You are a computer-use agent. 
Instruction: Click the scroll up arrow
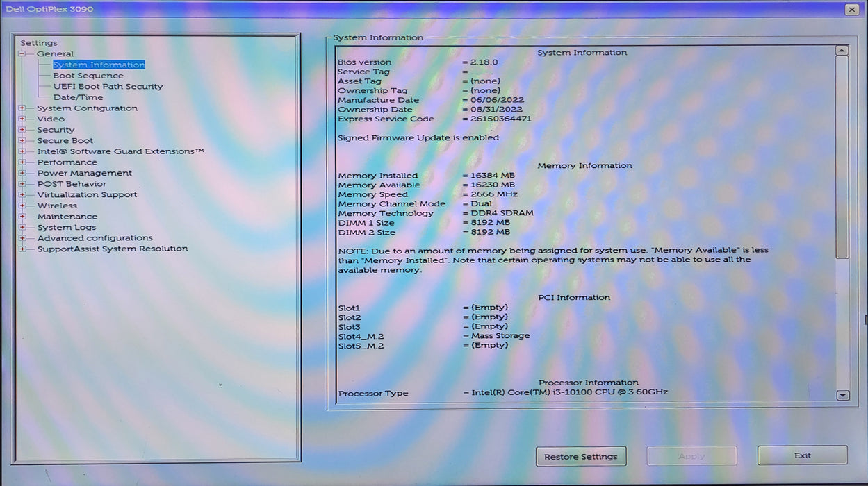coord(842,51)
